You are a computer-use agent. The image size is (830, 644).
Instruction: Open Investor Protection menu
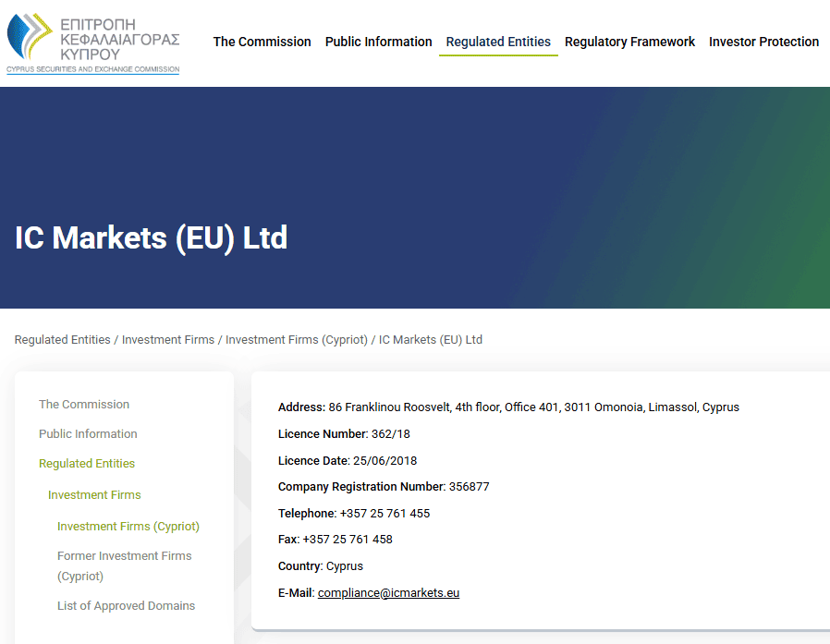tap(763, 42)
